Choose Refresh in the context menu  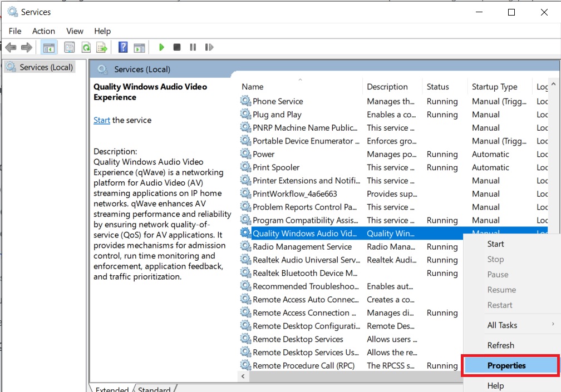500,345
